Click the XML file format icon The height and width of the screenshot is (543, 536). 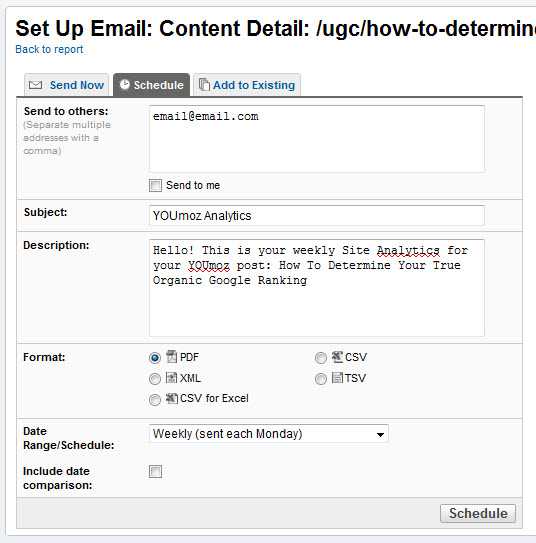171,377
